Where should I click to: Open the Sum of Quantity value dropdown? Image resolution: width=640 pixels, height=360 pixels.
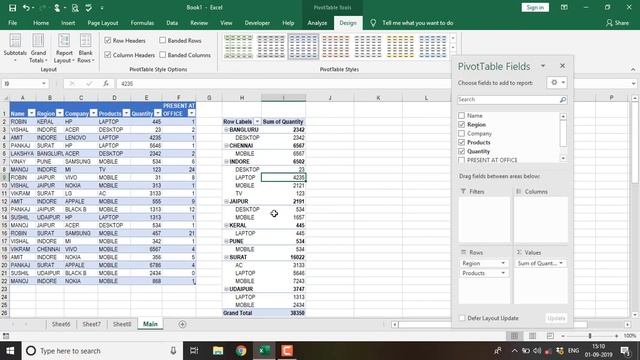click(x=561, y=263)
